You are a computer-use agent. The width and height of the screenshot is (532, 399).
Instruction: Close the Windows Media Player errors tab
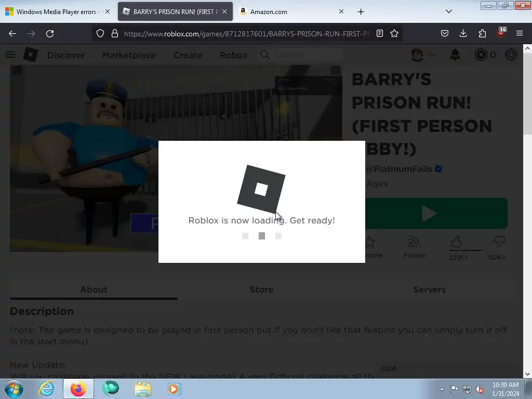coord(108,11)
